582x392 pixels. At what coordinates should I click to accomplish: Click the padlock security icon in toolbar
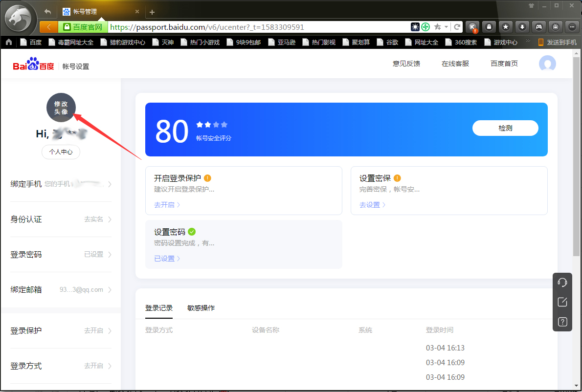[x=489, y=27]
